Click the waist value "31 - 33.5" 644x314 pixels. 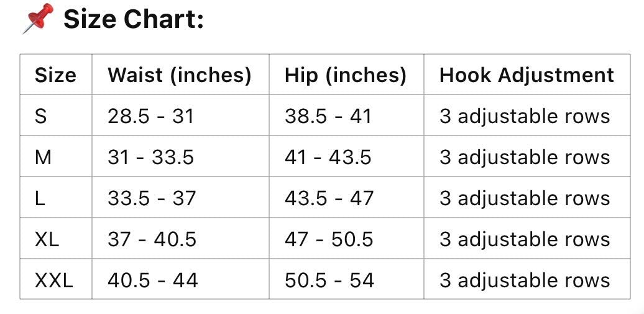(x=151, y=157)
